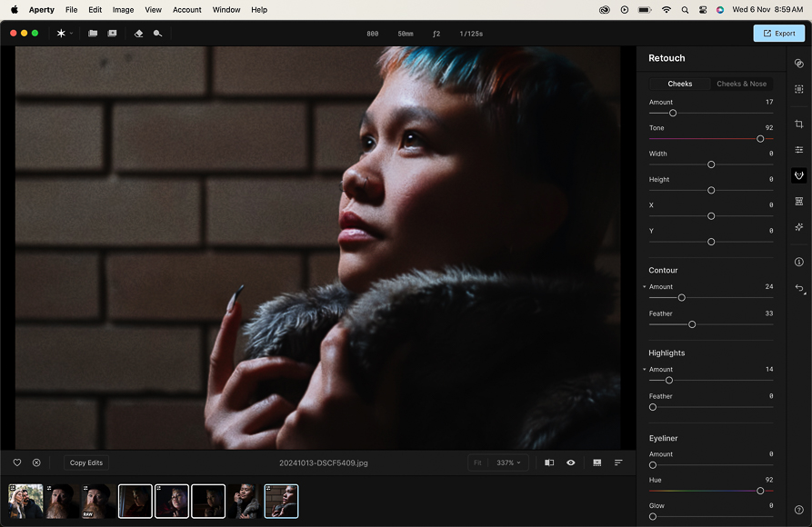Open the 337% zoom level dropdown
This screenshot has height=527, width=812.
508,462
